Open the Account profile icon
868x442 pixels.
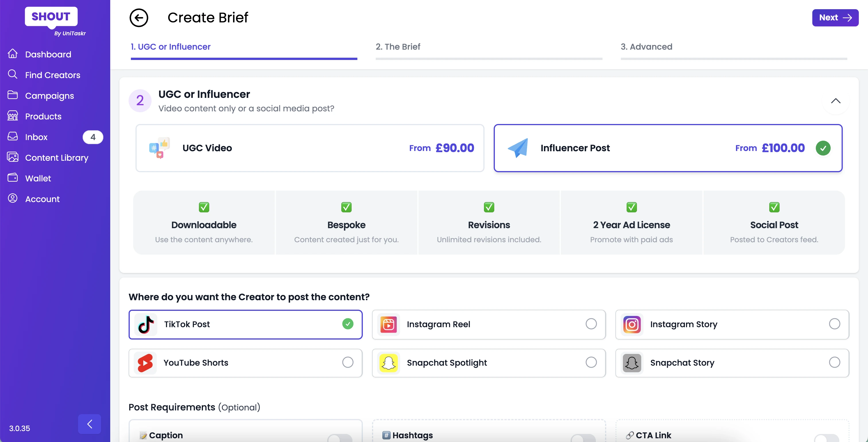click(x=12, y=199)
